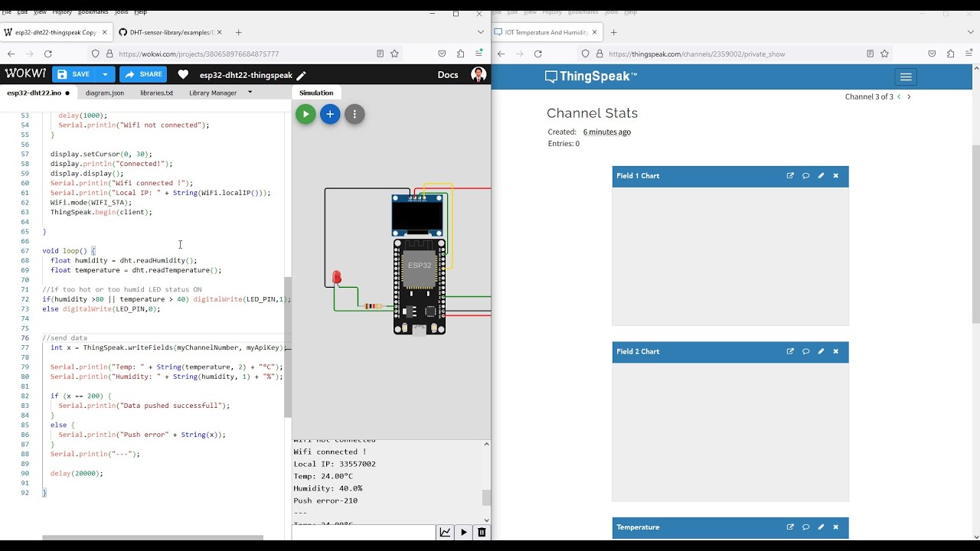Image resolution: width=980 pixels, height=551 pixels.
Task: Select the Simulation tab
Action: pos(316,93)
